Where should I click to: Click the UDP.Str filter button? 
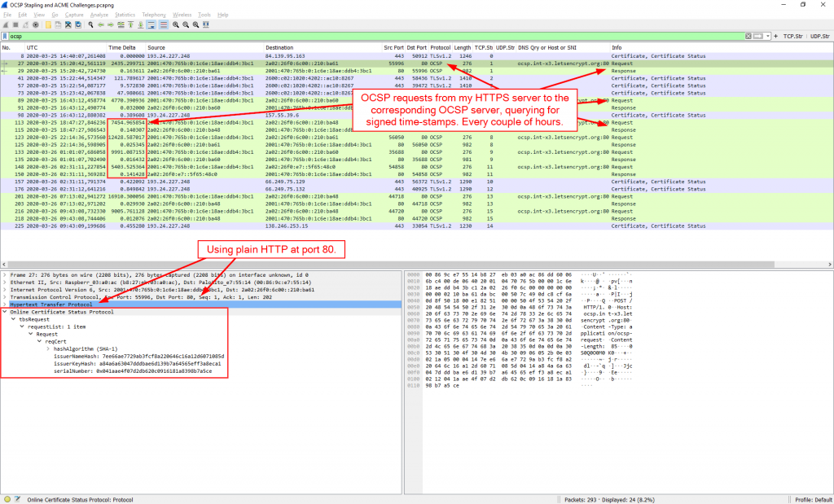(x=820, y=37)
